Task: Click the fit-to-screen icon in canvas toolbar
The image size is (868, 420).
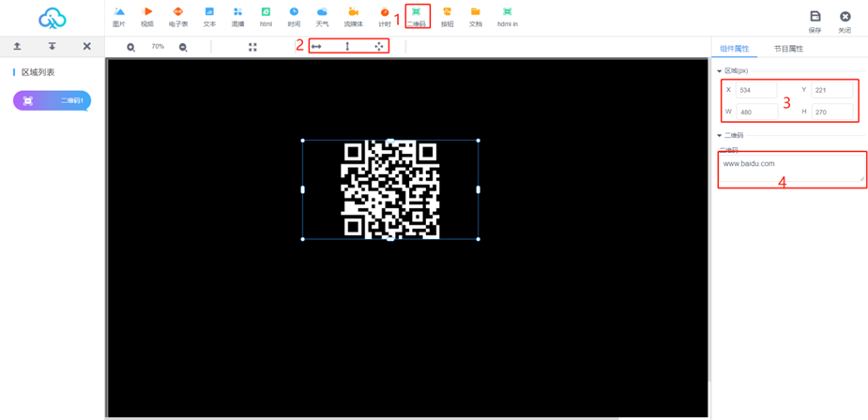Action: 252,47
